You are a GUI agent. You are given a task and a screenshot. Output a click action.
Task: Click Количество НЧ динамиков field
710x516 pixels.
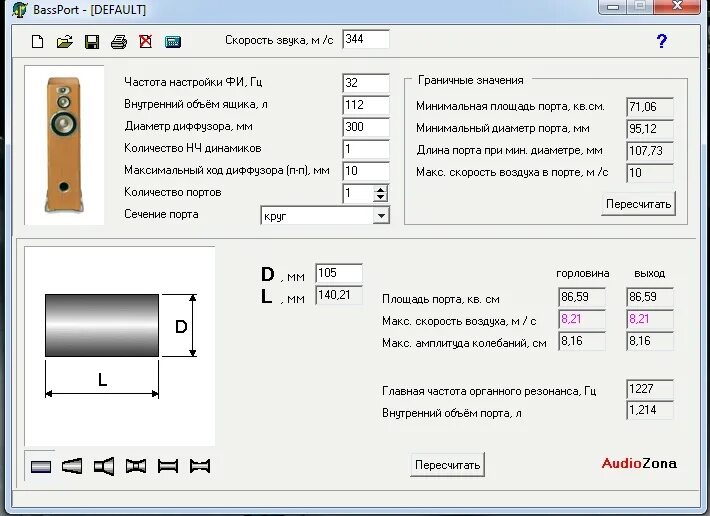pos(366,149)
